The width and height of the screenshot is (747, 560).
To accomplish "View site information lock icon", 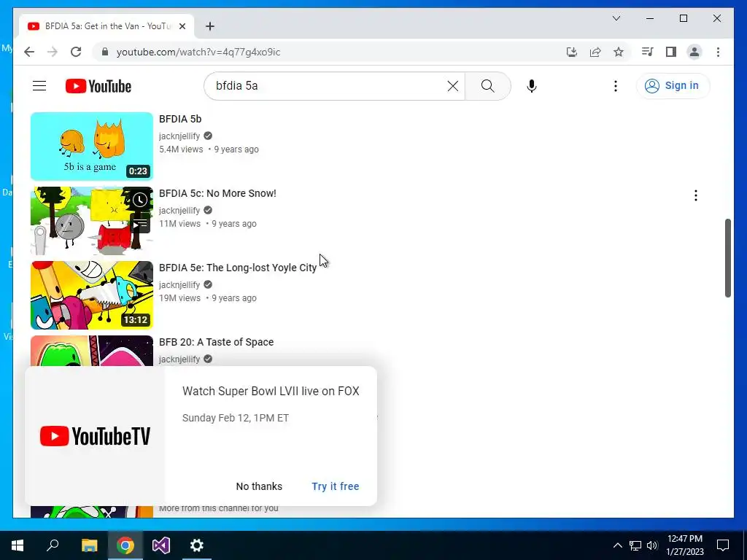I will click(x=105, y=52).
